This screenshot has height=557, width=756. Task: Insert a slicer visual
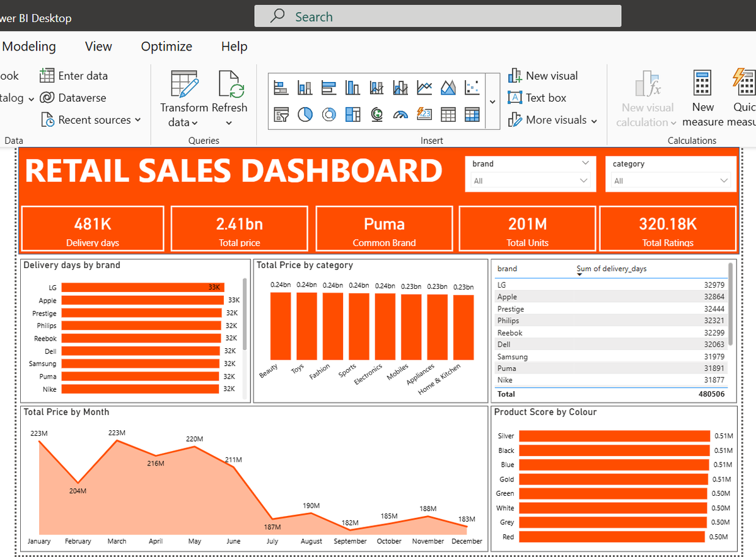[x=281, y=114]
